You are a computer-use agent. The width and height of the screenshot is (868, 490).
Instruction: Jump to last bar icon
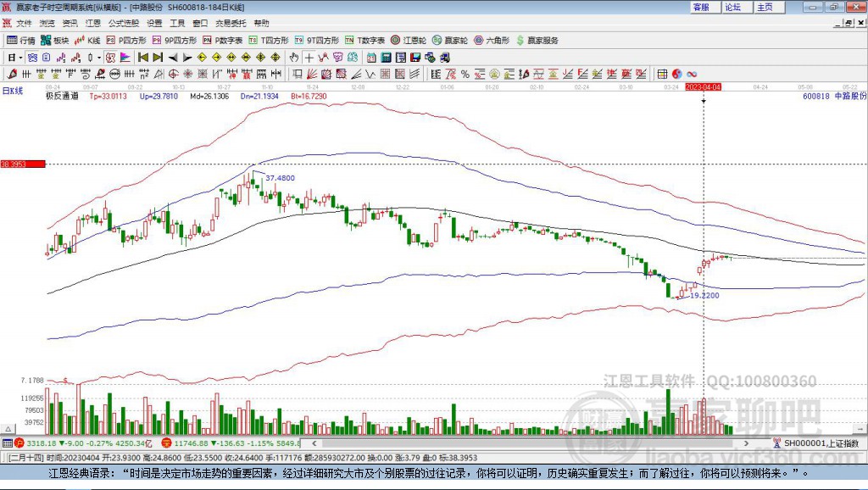coord(158,58)
